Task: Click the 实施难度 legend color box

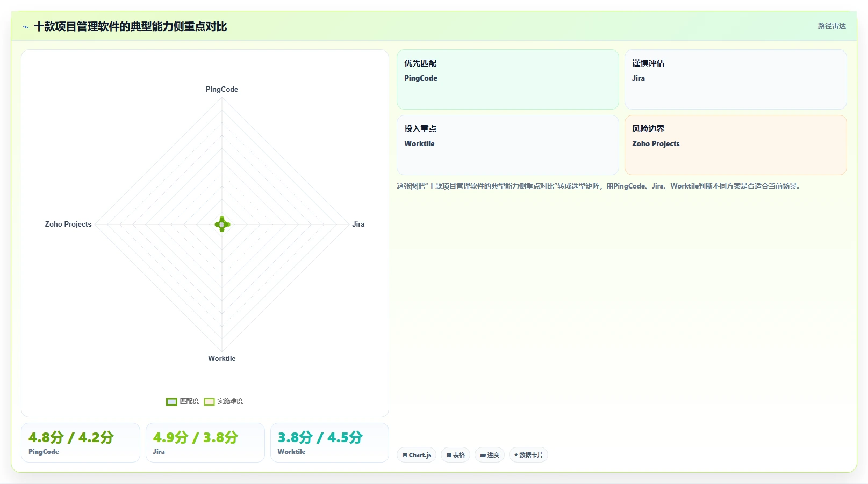Action: (x=209, y=401)
